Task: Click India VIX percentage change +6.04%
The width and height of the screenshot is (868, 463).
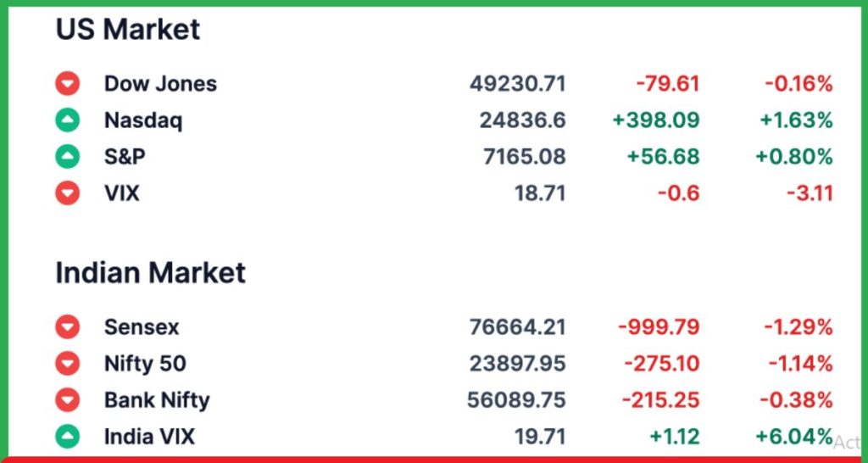Action: (x=793, y=437)
